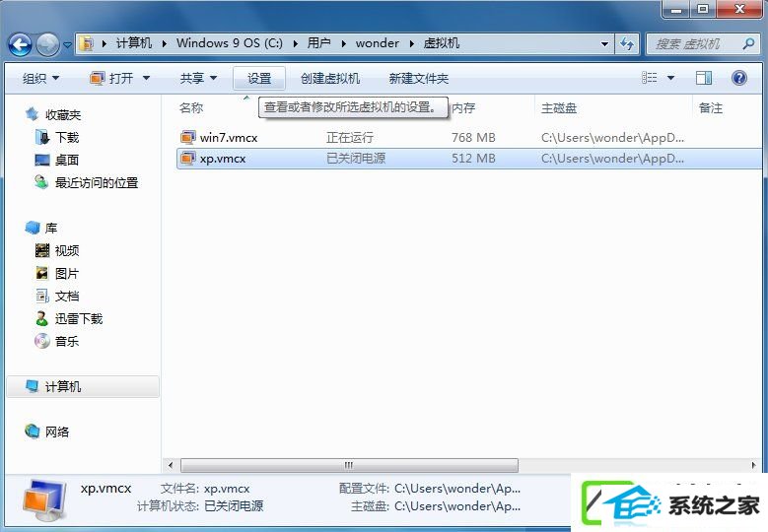Click the folder icon in address bar
The width and height of the screenshot is (768, 532).
click(87, 43)
